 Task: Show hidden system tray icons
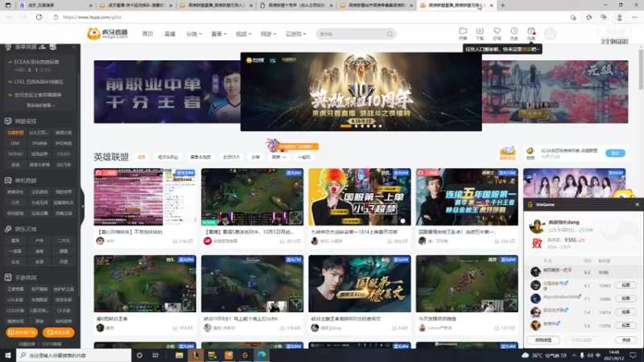(x=574, y=355)
